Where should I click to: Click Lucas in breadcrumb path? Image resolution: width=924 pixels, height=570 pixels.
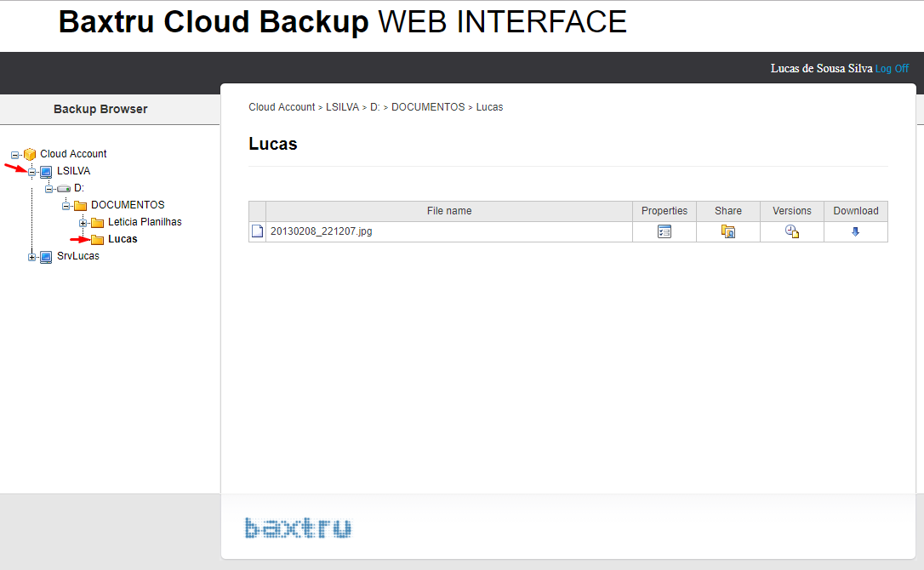pos(490,106)
